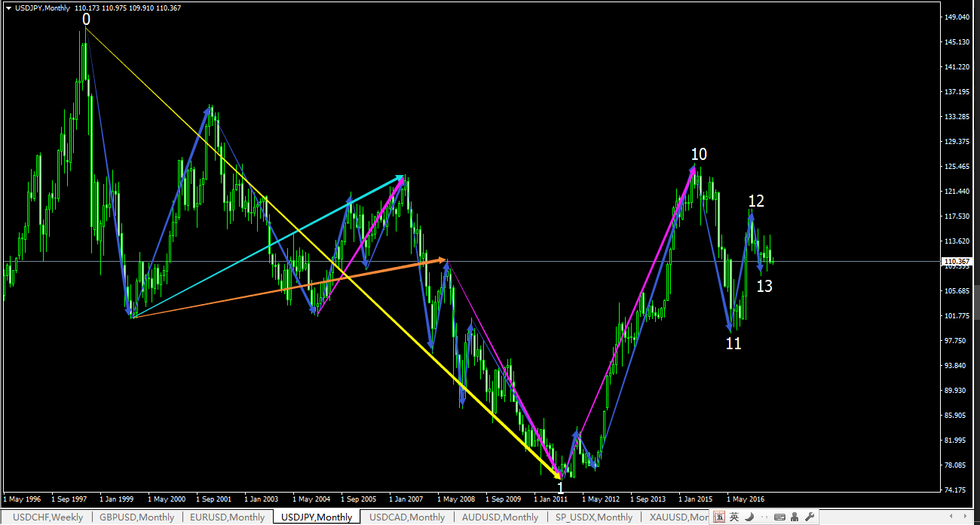Toggle the IME punctuation mode icon
Screen dimensions: 980x525
point(764,517)
